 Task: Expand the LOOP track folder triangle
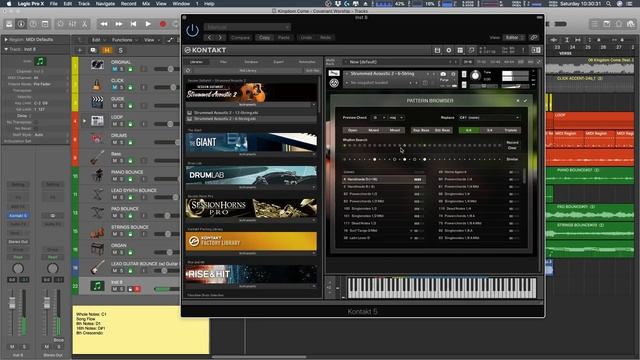tap(84, 121)
